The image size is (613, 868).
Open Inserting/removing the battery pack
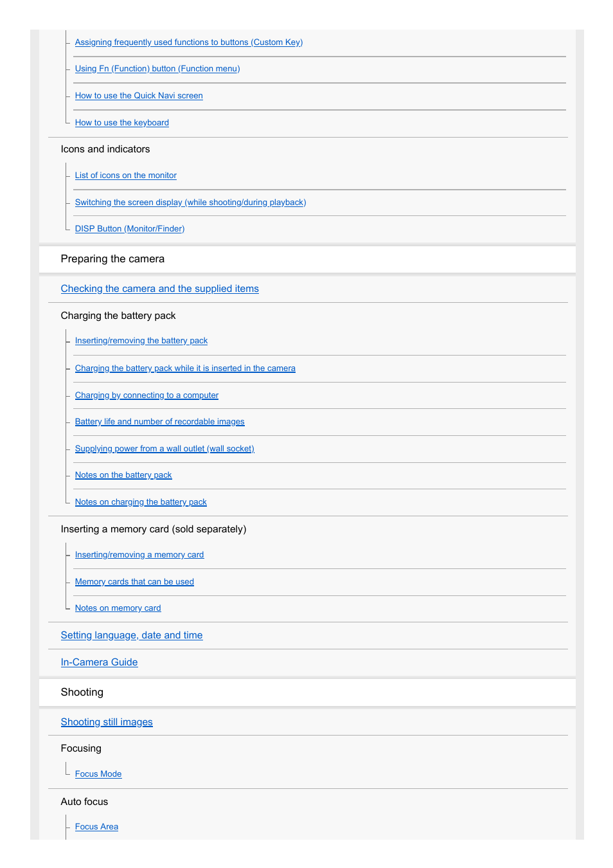[141, 341]
